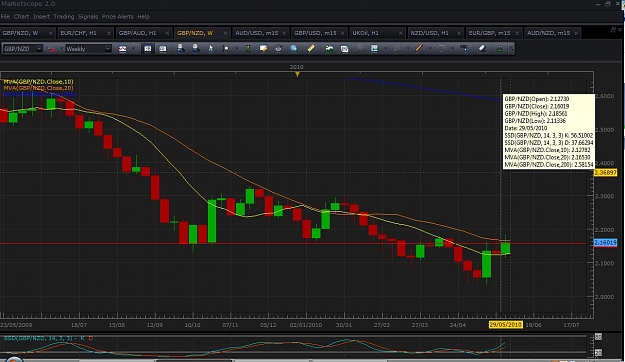
Task: Select the pointer cursor tool
Action: coord(210,49)
